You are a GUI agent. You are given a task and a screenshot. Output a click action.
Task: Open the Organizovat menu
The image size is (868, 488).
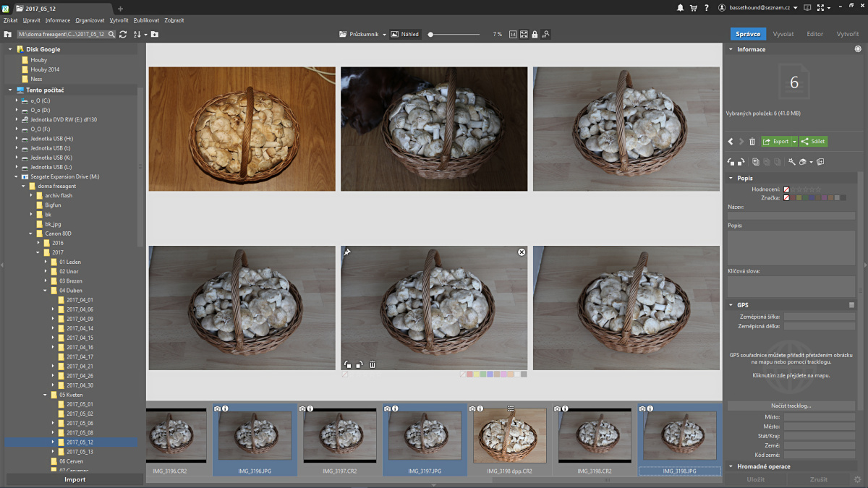90,20
